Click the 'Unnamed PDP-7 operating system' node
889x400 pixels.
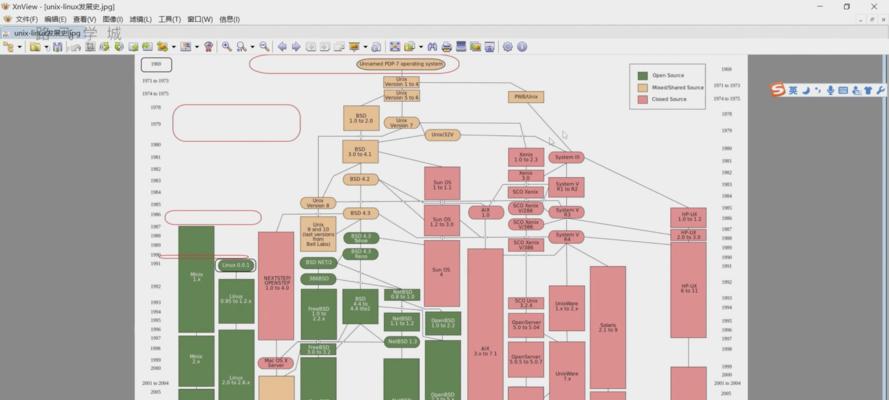coord(401,64)
